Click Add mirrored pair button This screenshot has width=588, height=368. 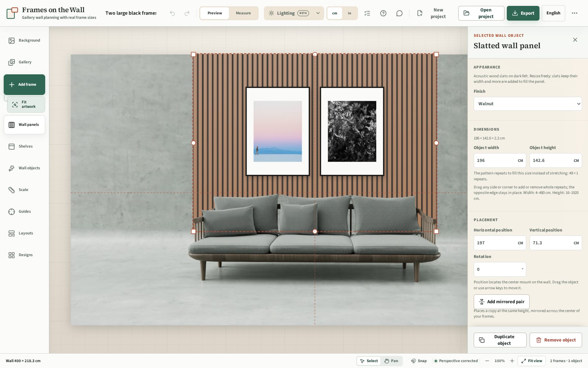click(502, 302)
